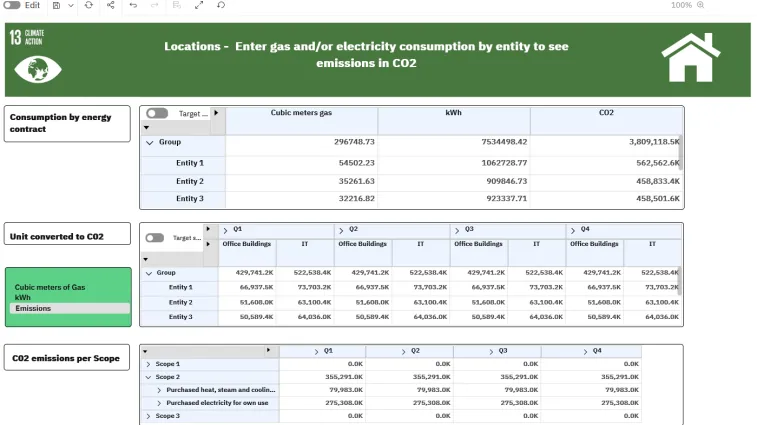Click the reset view icon in toolbar
757x425 pixels.
click(x=220, y=5)
